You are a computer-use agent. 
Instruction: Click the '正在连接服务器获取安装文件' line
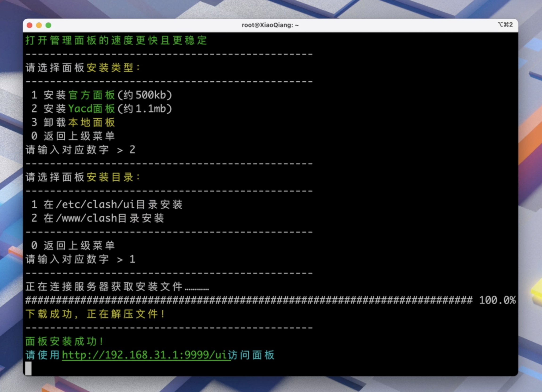[x=117, y=287]
